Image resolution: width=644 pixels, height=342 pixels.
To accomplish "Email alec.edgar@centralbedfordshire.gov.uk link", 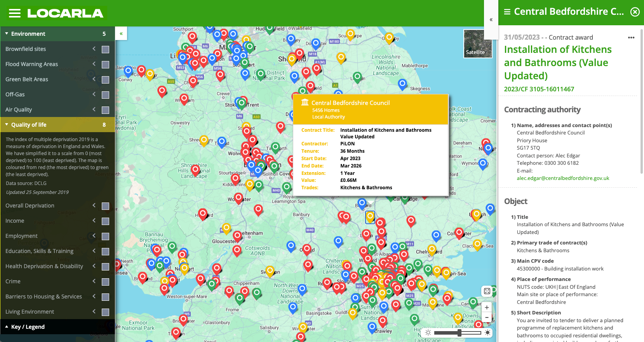I will [x=563, y=178].
